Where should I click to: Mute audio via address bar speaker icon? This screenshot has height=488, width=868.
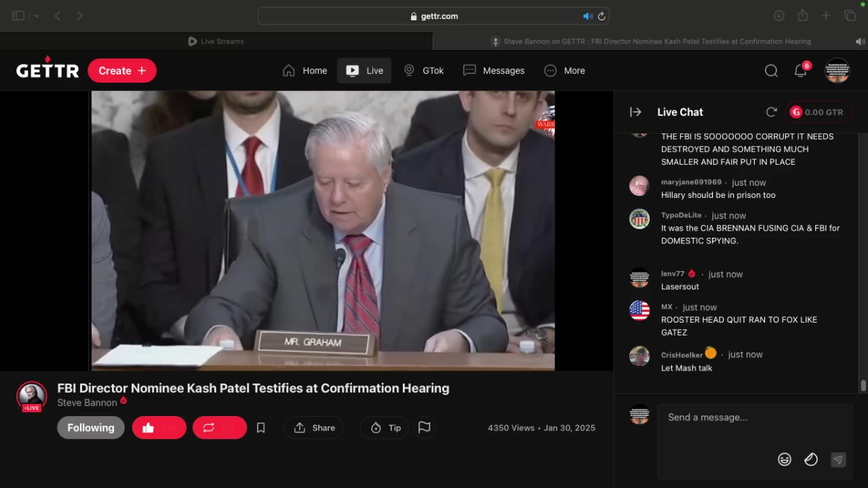pos(587,16)
